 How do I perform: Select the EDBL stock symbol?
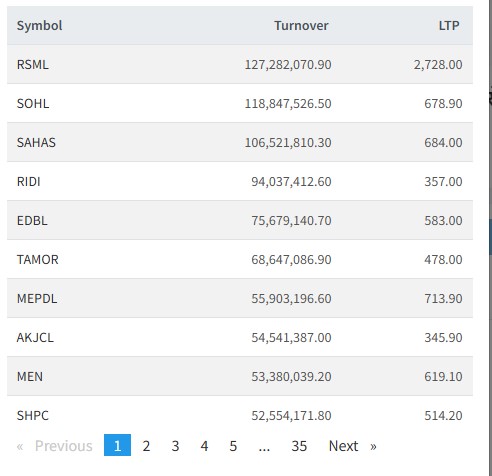[32, 220]
